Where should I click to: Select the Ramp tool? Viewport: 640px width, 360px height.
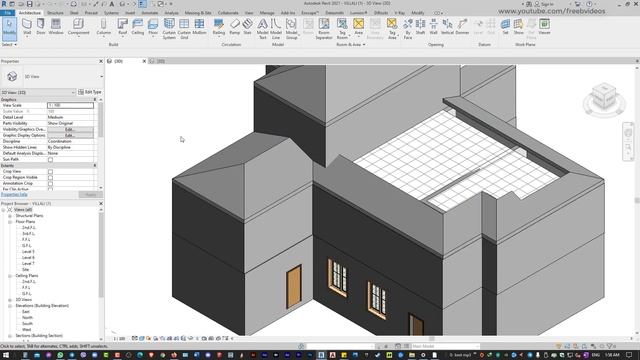(x=235, y=27)
